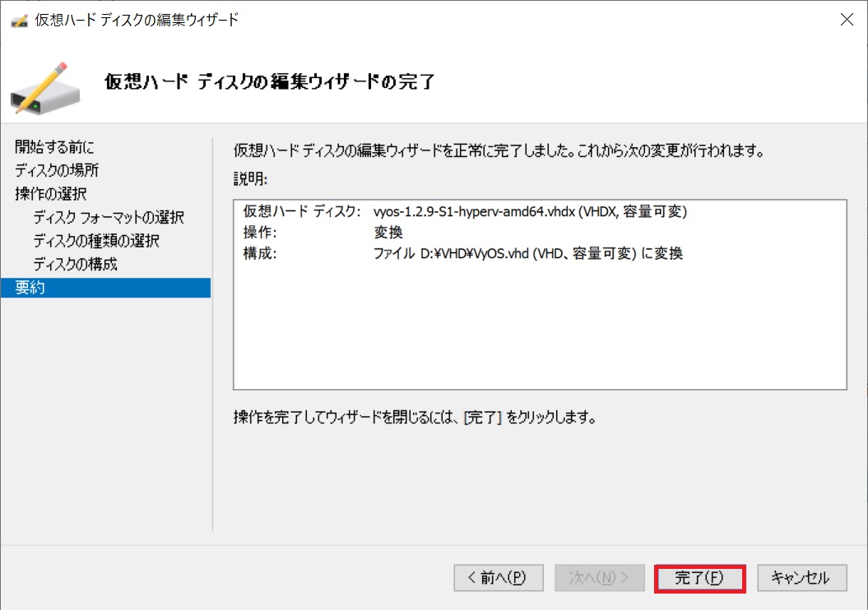The width and height of the screenshot is (868, 610).
Task: Click the large disk and pencil icon
Action: pos(45,89)
